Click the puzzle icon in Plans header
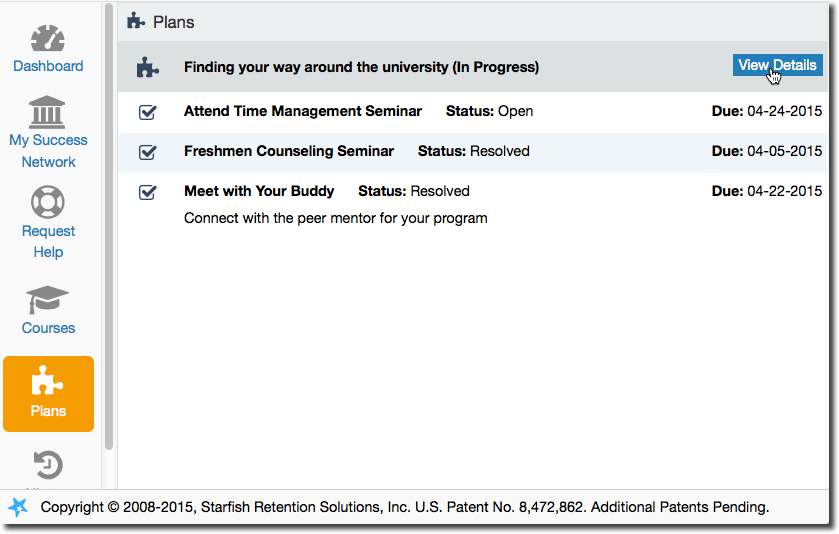 pyautogui.click(x=136, y=21)
